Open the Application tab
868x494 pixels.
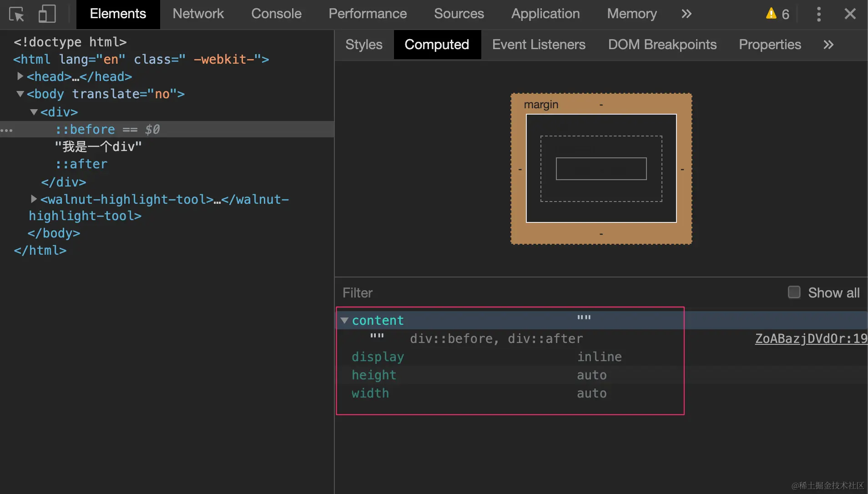click(545, 14)
